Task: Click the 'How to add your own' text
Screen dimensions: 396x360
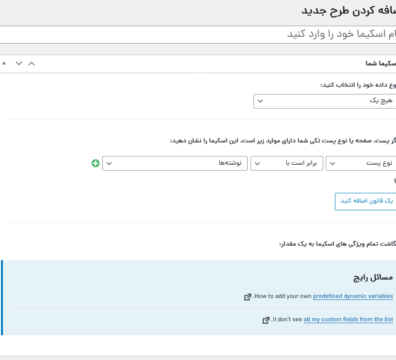Action: tap(282, 296)
